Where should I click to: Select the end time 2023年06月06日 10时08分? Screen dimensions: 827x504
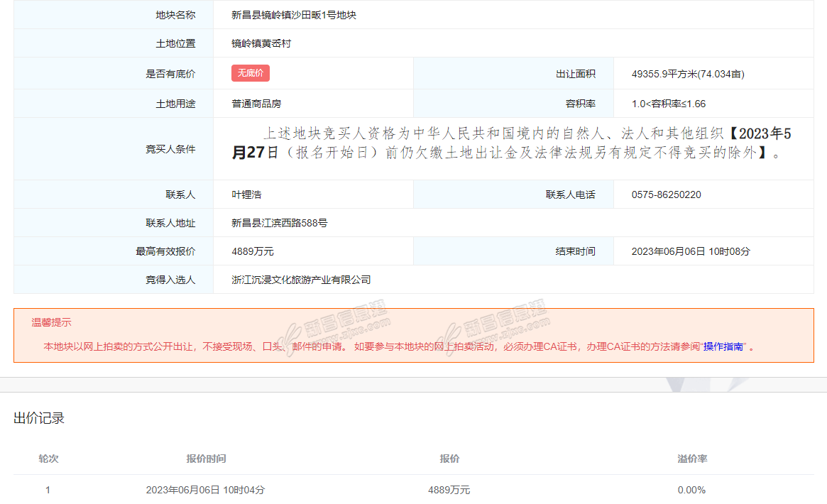point(690,251)
